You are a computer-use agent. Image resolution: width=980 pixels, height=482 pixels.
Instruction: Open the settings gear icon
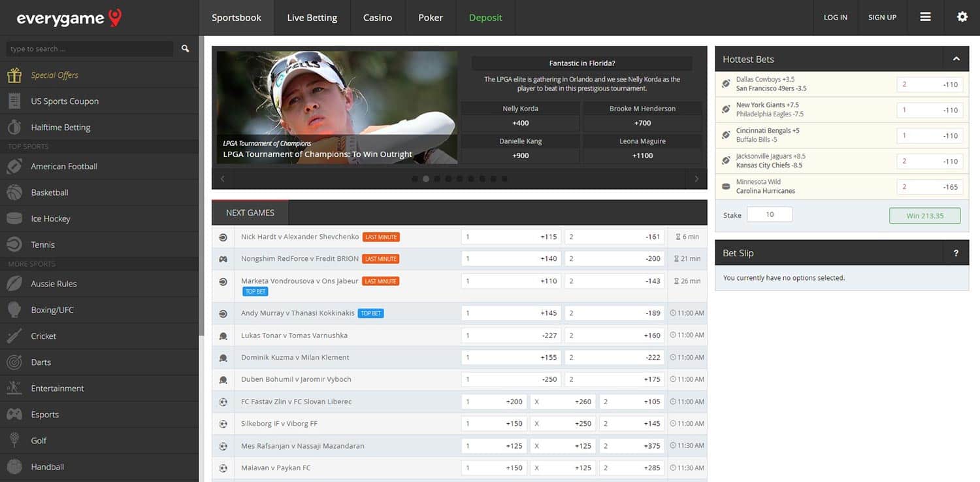click(x=962, y=17)
